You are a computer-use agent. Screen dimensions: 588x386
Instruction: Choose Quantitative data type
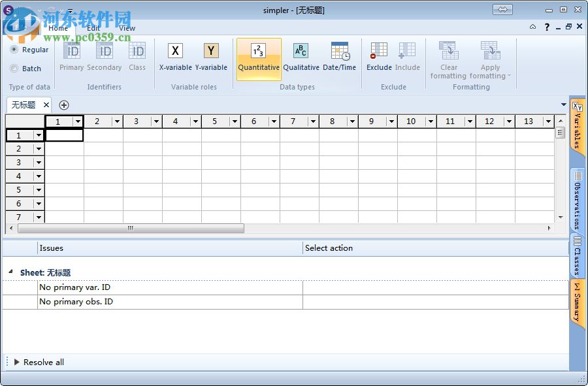(259, 59)
